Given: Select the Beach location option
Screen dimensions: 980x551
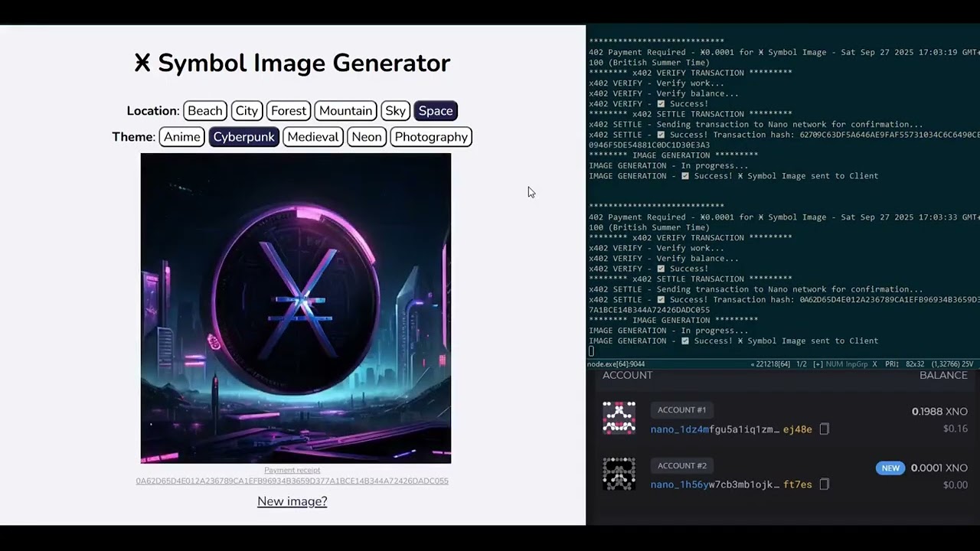Looking at the screenshot, I should click(x=205, y=111).
